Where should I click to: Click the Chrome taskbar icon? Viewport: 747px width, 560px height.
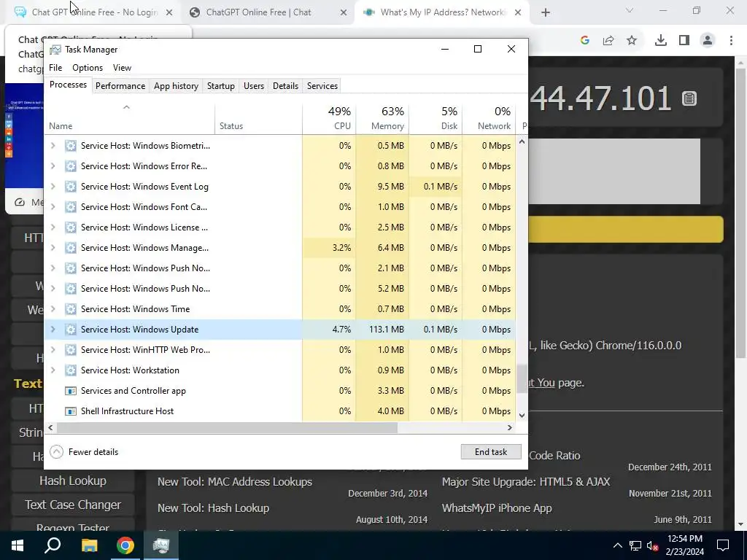point(125,545)
